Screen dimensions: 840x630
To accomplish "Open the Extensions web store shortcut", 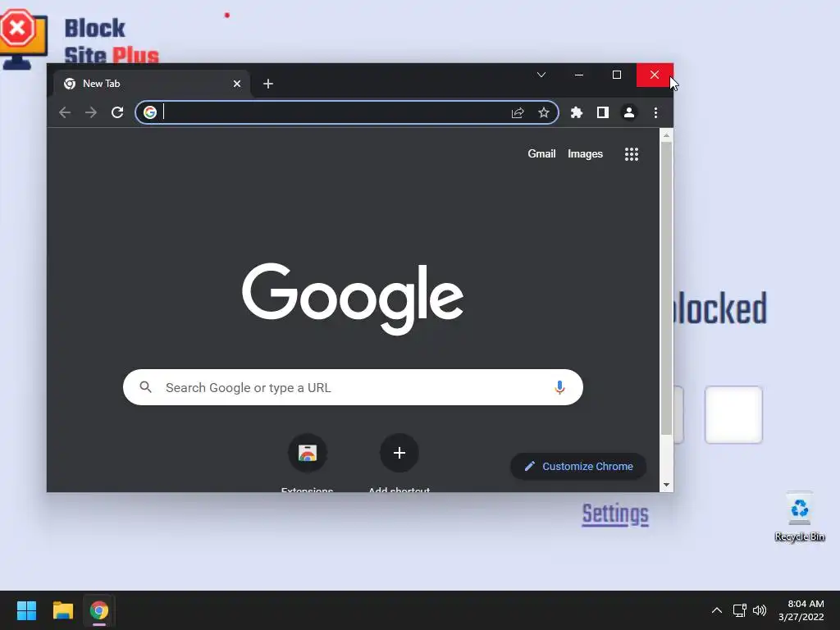I will click(x=308, y=453).
